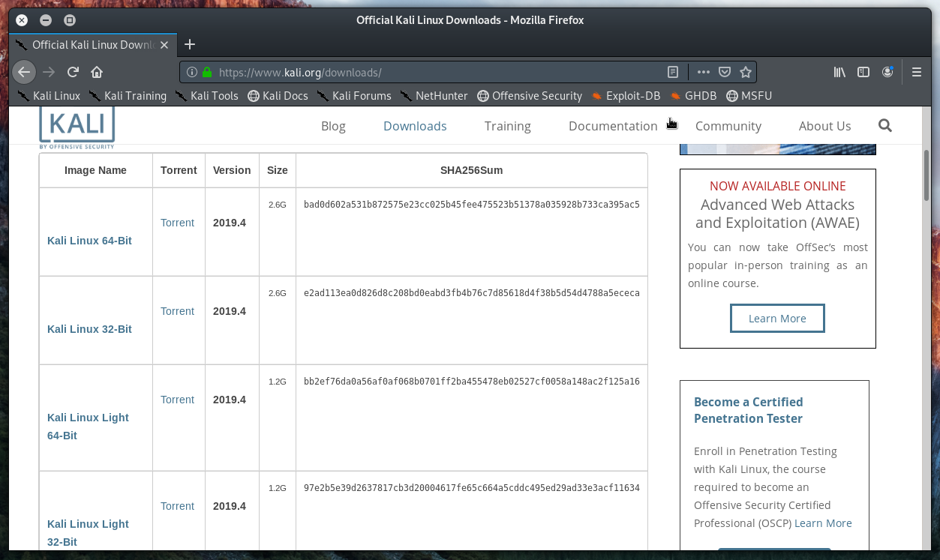Open the About Us menu item
Screen dimensions: 940x560
click(x=824, y=126)
